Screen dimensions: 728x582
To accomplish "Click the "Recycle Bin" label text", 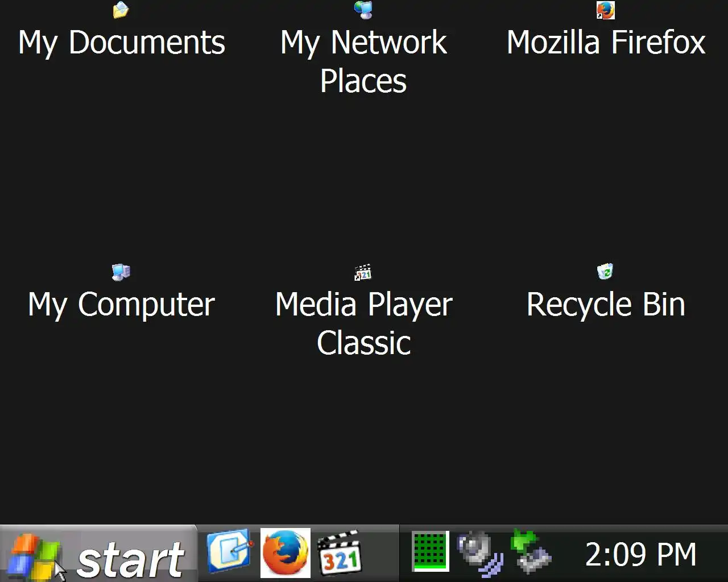I will pos(606,305).
